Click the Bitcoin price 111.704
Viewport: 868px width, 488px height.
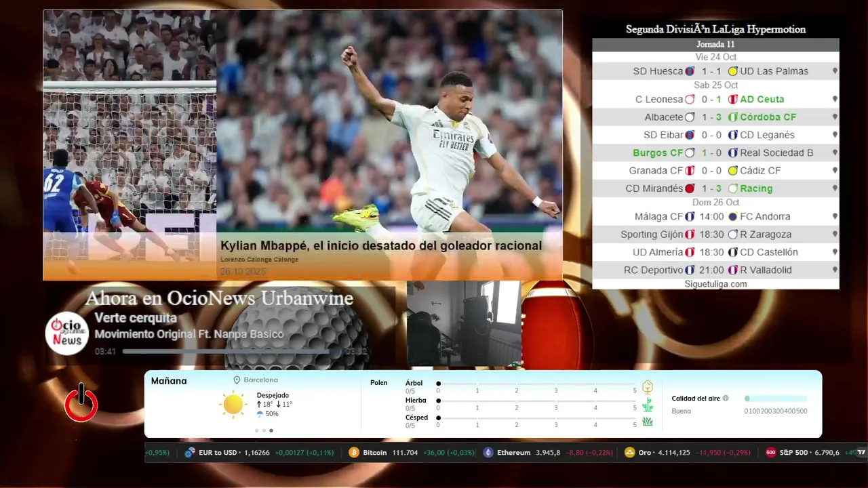pyautogui.click(x=405, y=453)
